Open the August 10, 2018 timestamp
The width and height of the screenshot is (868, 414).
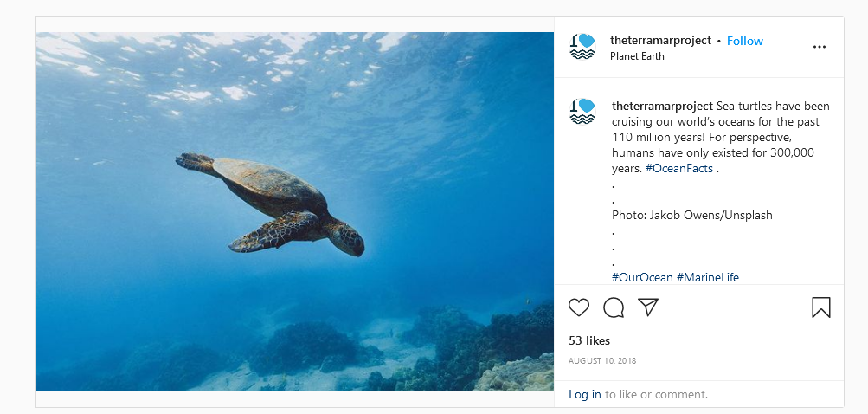(602, 361)
